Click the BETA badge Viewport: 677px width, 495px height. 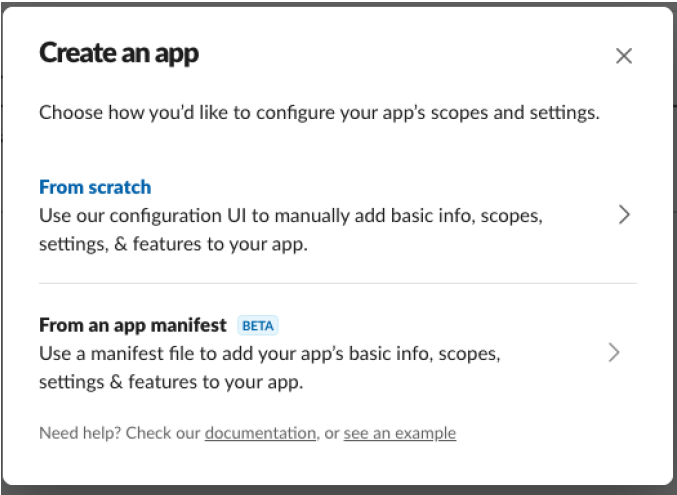pyautogui.click(x=258, y=325)
